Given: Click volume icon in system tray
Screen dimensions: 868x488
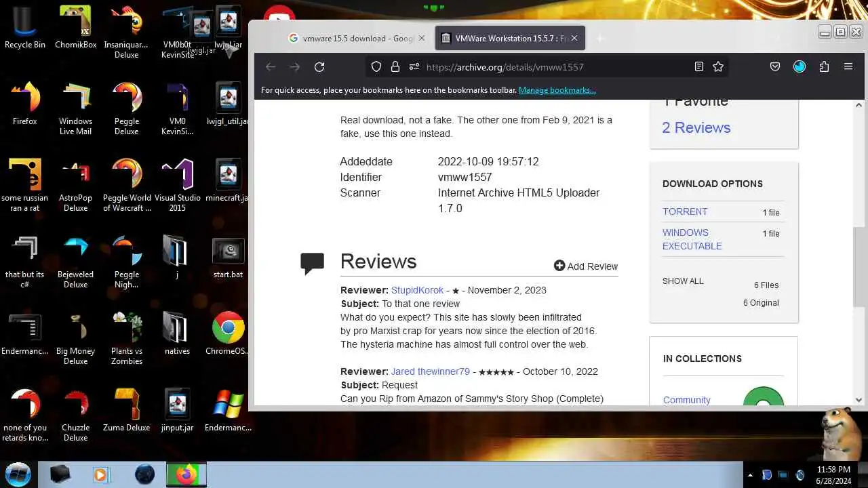Looking at the screenshot, I should [800, 475].
